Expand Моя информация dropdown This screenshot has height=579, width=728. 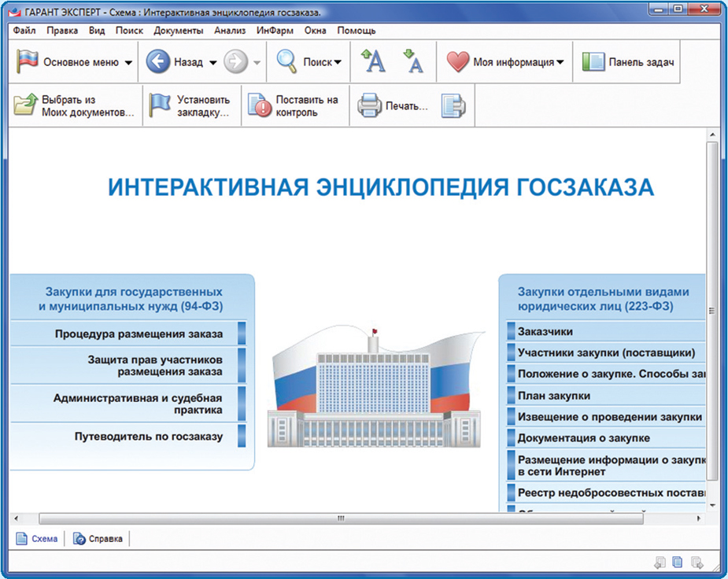(560, 63)
